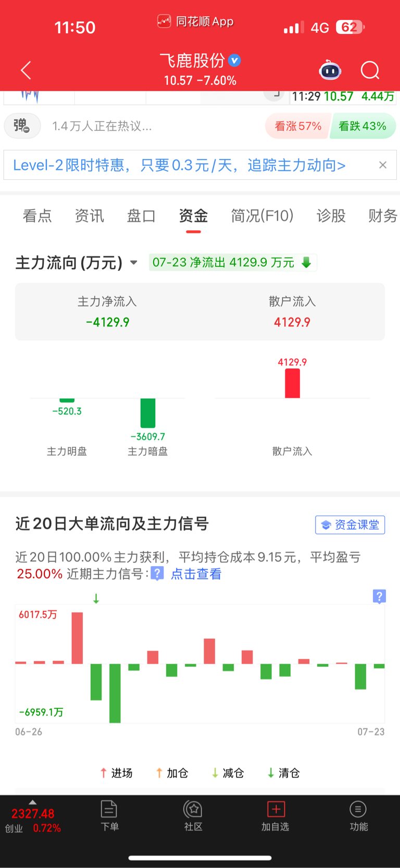Toggle the 弹 bullet comments switch
This screenshot has width=400, height=868.
coord(22,126)
